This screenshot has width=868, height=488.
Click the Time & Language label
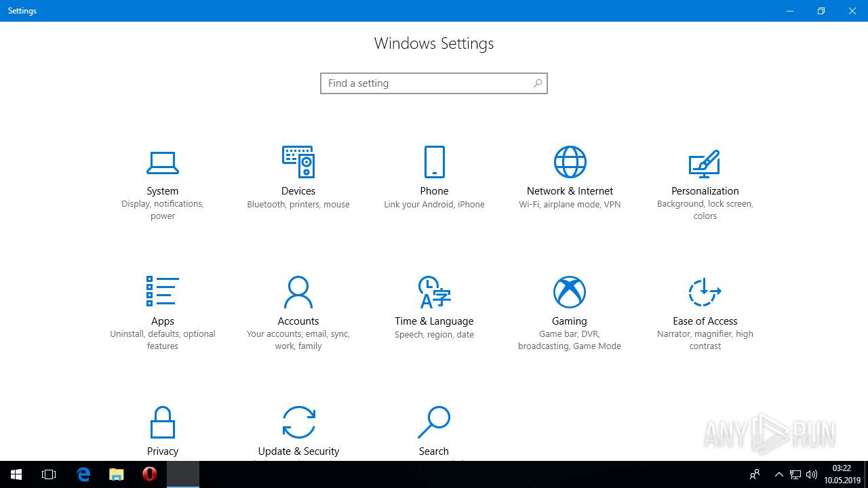click(x=434, y=321)
